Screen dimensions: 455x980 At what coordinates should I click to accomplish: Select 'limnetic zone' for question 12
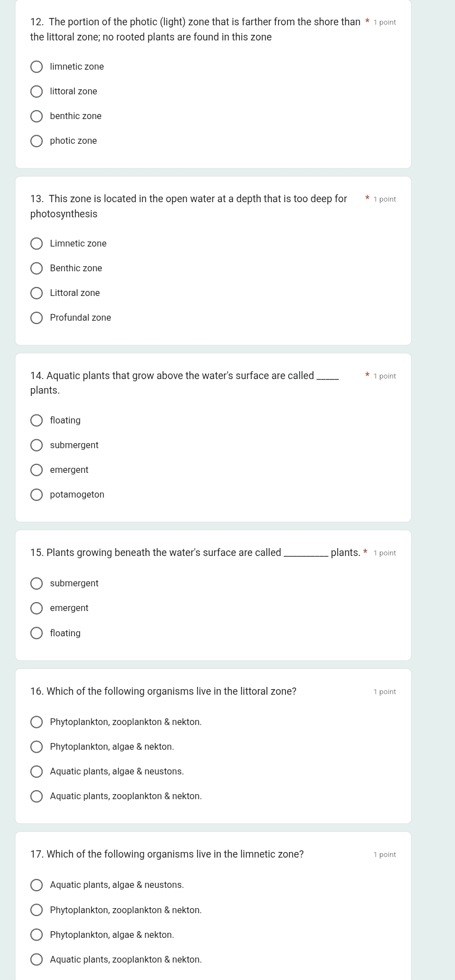coord(37,67)
